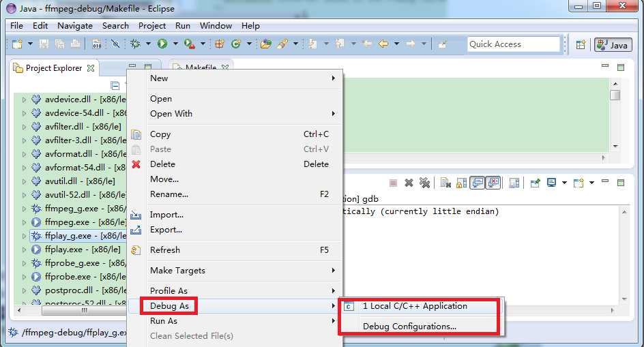Open the Search menu
The width and height of the screenshot is (644, 347).
[x=115, y=25]
